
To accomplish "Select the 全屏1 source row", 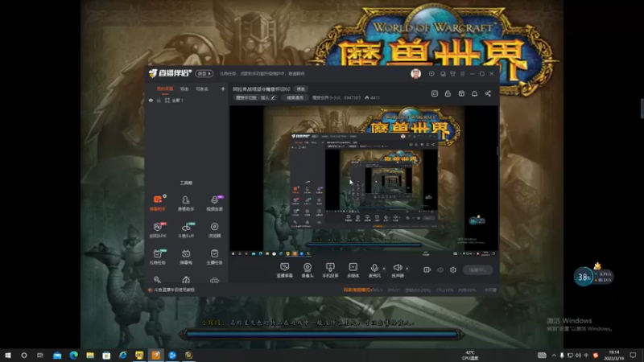I will click(x=187, y=100).
